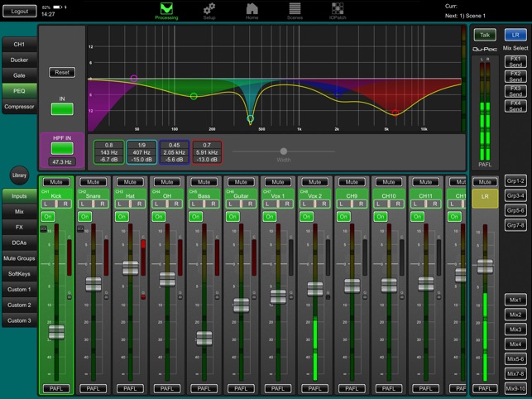This screenshot has height=399, width=532.
Task: Open the Scenes page icon
Action: pos(295,10)
